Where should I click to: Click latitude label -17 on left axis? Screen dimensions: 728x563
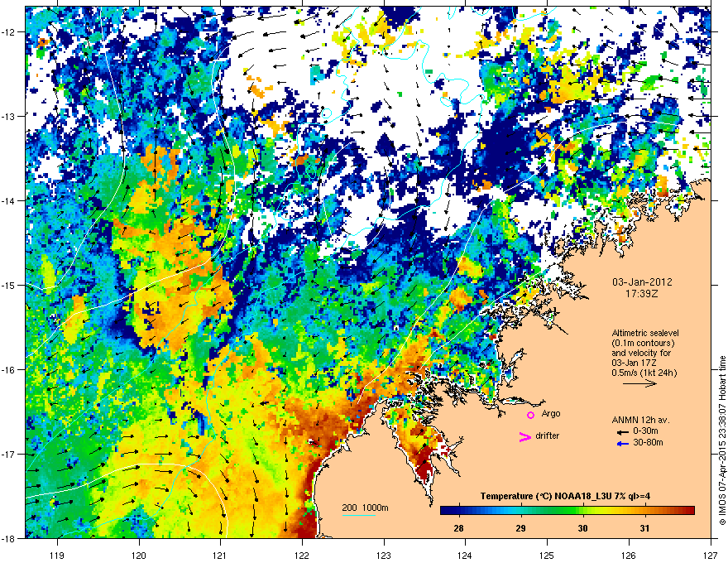(8, 454)
